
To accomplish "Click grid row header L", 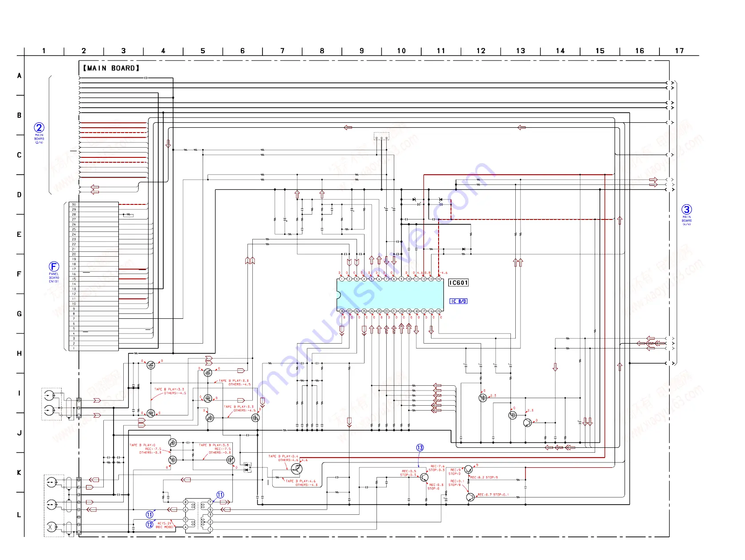I will [x=19, y=515].
